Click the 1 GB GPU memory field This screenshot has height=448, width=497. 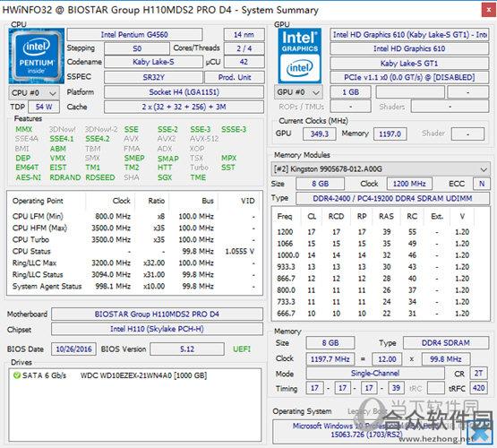350,92
